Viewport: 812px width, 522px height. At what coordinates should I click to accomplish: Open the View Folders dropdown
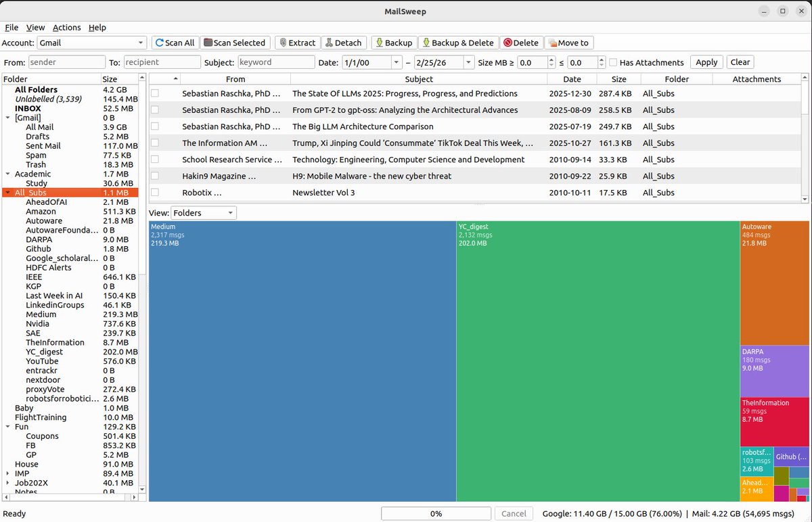pos(203,213)
